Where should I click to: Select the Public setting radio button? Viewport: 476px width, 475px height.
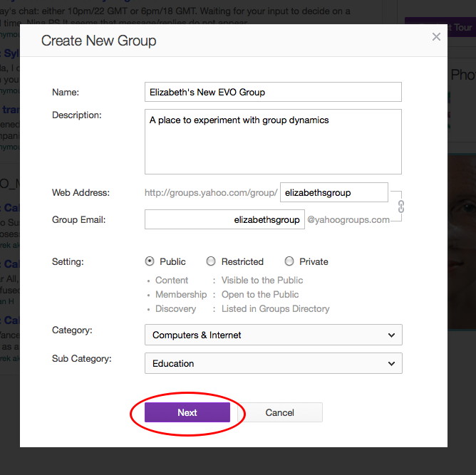(150, 261)
